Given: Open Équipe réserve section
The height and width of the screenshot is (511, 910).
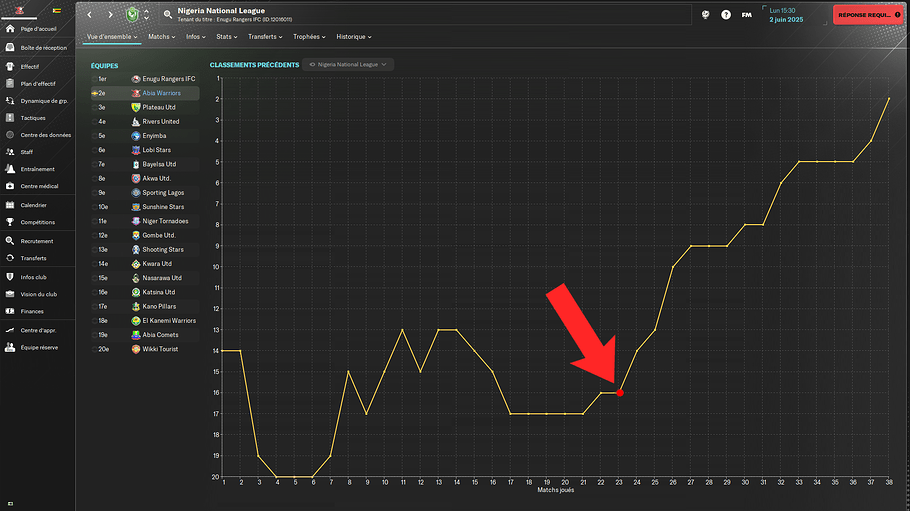Looking at the screenshot, I should click(x=39, y=347).
